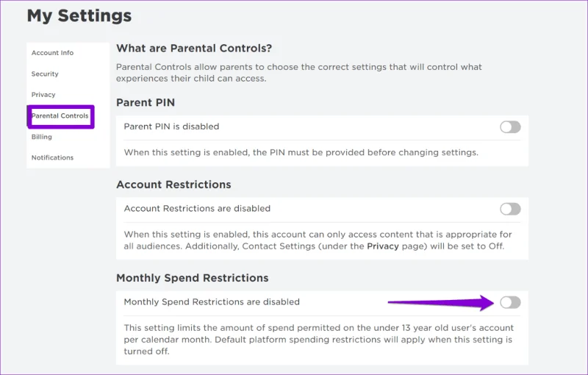Image resolution: width=588 pixels, height=375 pixels.
Task: Go to the Security settings tab
Action: pos(45,74)
